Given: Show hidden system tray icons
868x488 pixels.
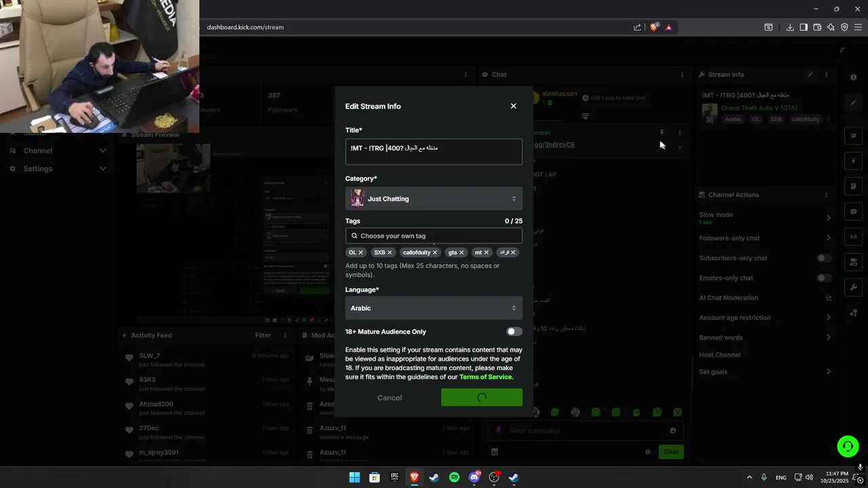Looking at the screenshot, I should tap(749, 477).
